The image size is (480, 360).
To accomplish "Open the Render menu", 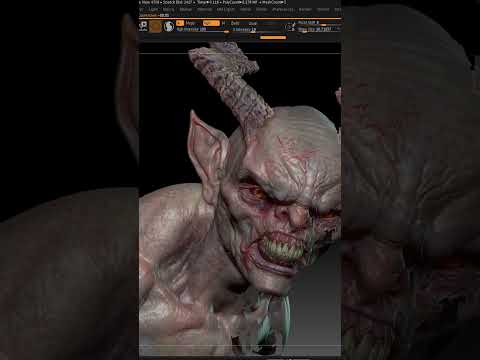I will coord(305,9).
